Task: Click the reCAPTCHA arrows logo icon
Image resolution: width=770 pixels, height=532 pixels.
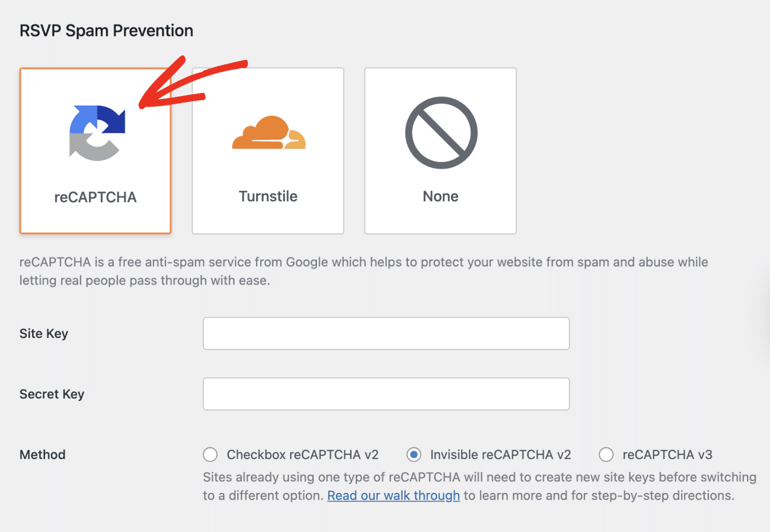Action: tap(96, 133)
